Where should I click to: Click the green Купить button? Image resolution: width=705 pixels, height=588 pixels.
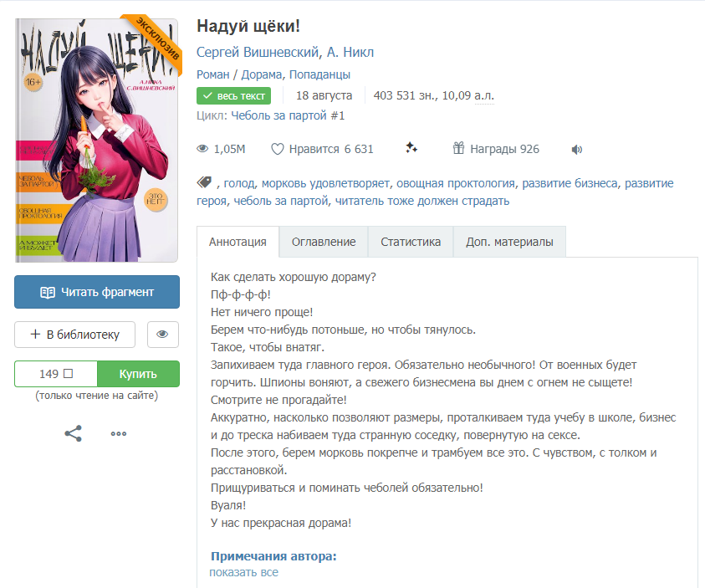[139, 374]
